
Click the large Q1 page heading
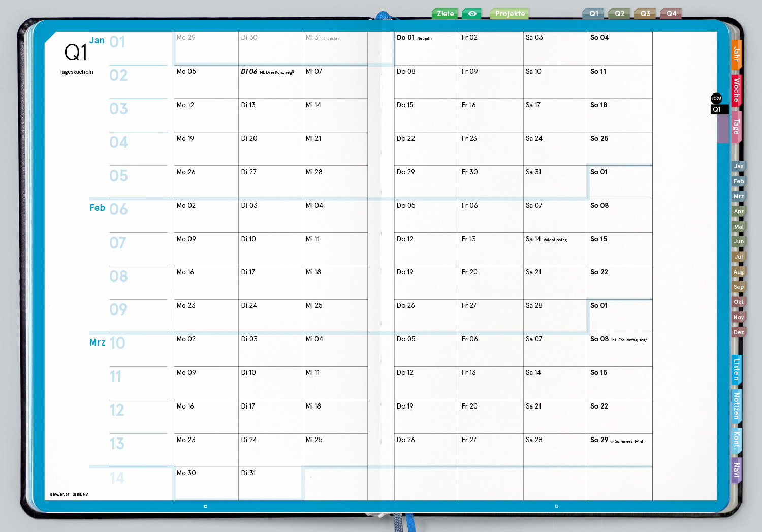(x=76, y=52)
